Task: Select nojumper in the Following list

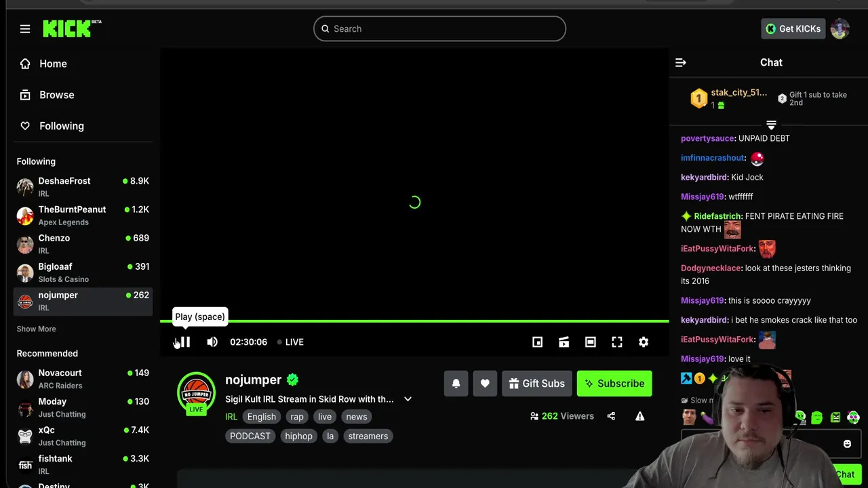Action: coord(83,300)
